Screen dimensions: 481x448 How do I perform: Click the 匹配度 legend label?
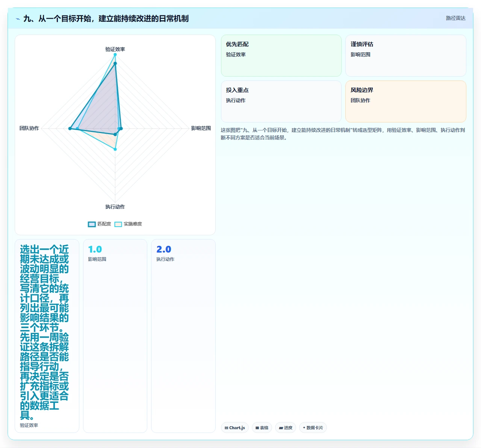[x=104, y=224]
